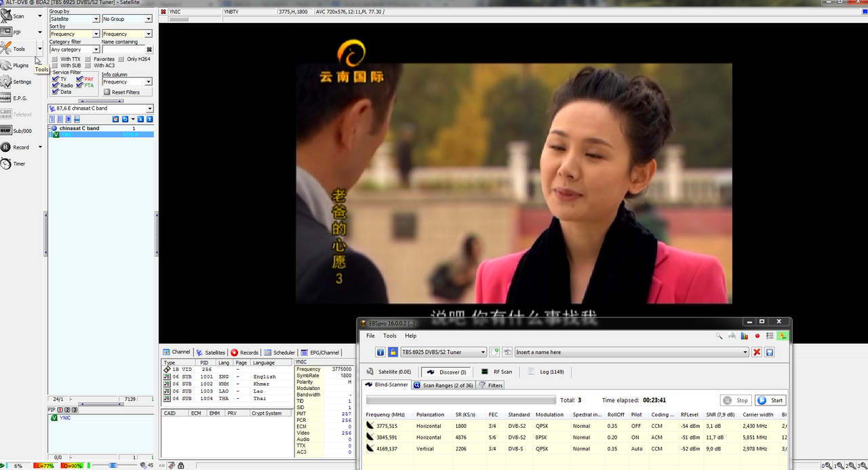Uncheck the FTA service filter
This screenshot has width=868, height=470.
[x=80, y=85]
